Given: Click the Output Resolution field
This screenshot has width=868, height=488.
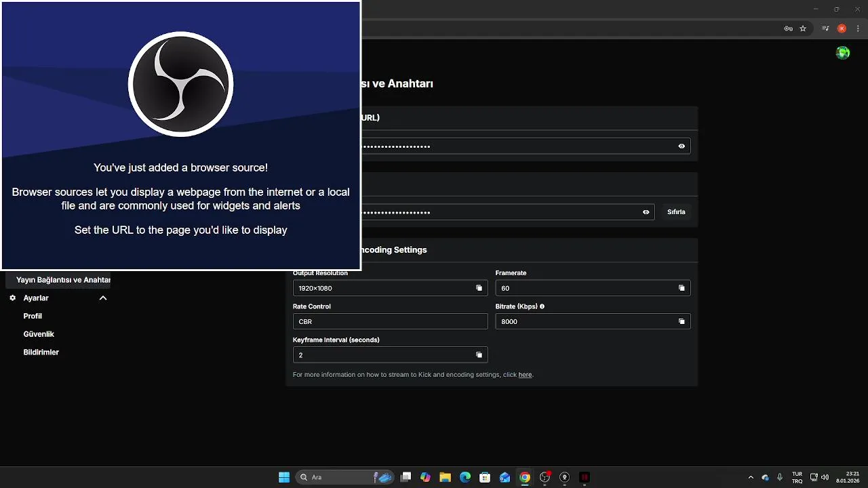Looking at the screenshot, I should [x=390, y=288].
